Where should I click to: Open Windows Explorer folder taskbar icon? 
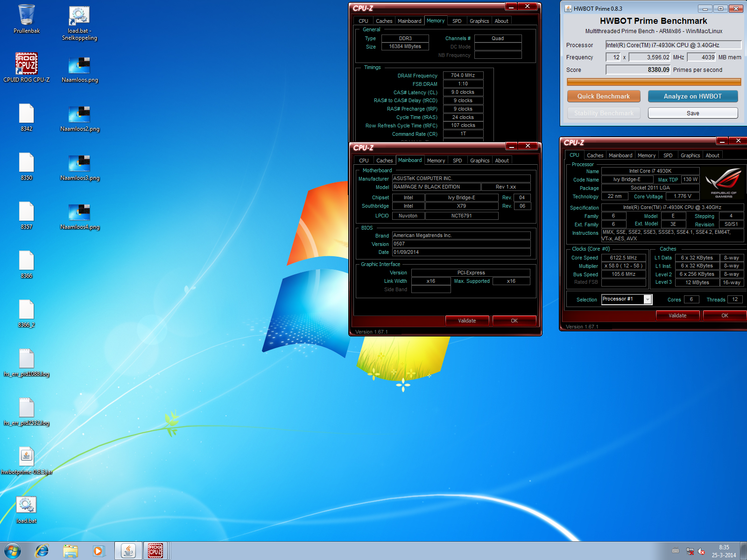(x=70, y=551)
